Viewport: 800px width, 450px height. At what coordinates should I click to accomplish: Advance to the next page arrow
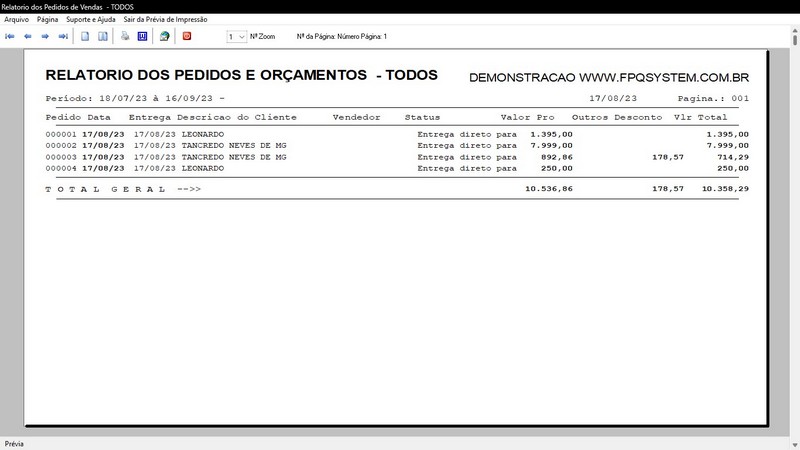(x=45, y=36)
